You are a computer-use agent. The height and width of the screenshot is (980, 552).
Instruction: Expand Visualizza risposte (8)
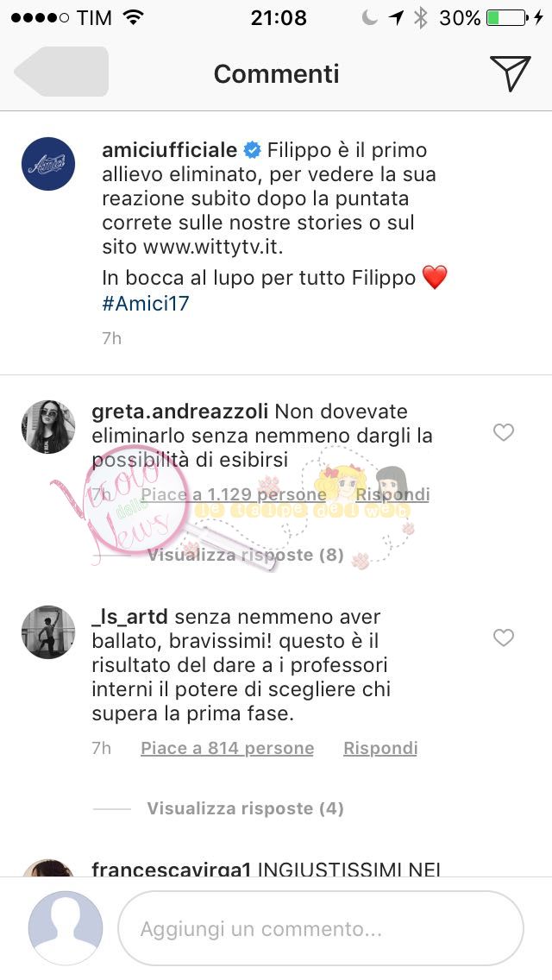coord(245,555)
